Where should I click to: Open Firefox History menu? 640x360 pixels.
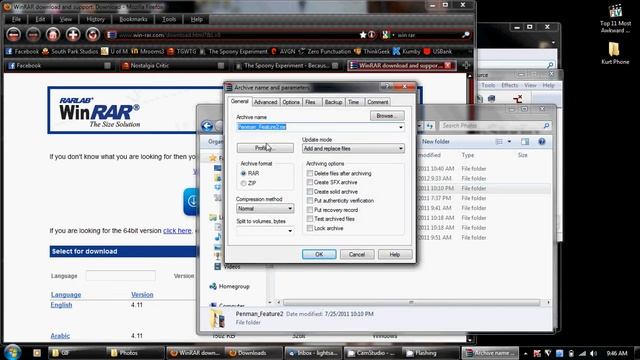[x=96, y=19]
